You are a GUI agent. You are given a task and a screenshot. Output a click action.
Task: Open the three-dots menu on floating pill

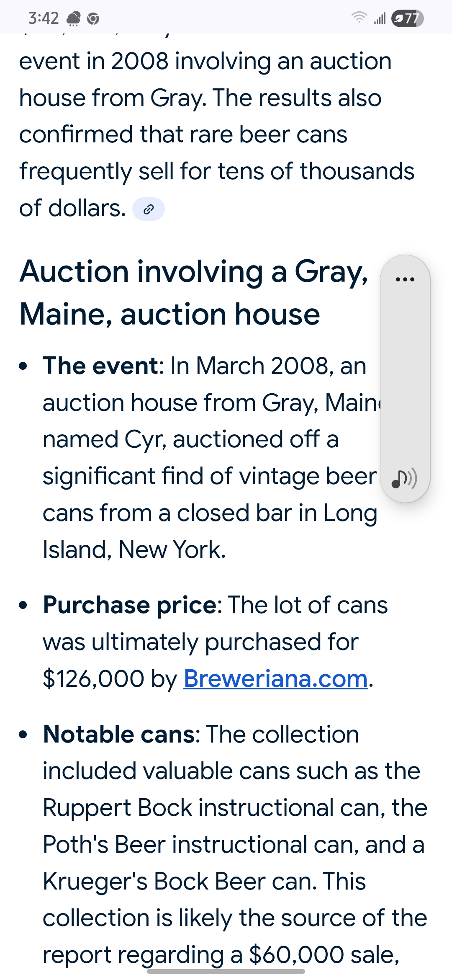coord(405,279)
